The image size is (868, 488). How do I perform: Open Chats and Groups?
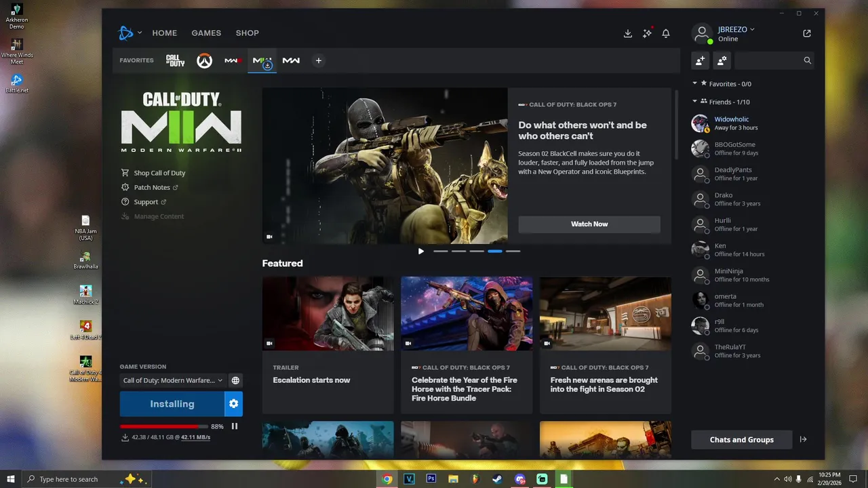point(742,440)
